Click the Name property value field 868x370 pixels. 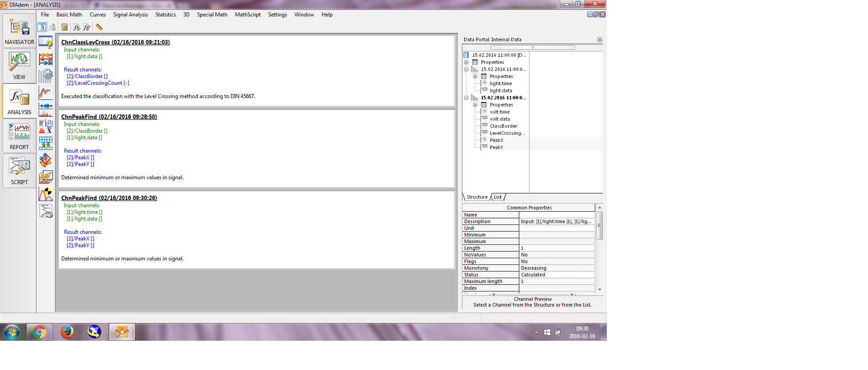pos(557,215)
